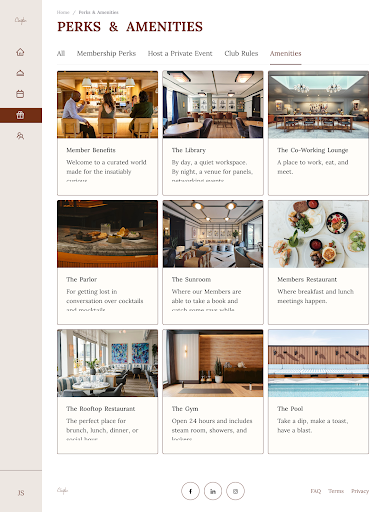This screenshot has width=384, height=512.
Task: Open the JS user profile initials
Action: 21,493
